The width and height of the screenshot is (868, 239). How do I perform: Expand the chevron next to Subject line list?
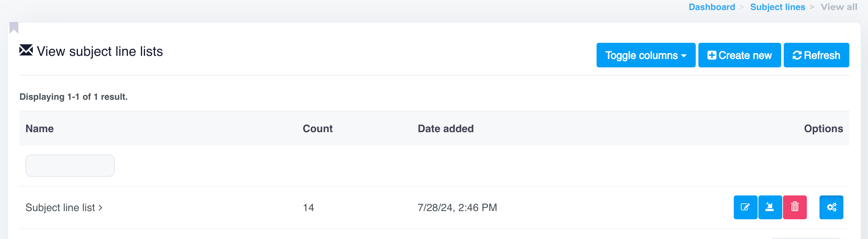[x=101, y=208]
